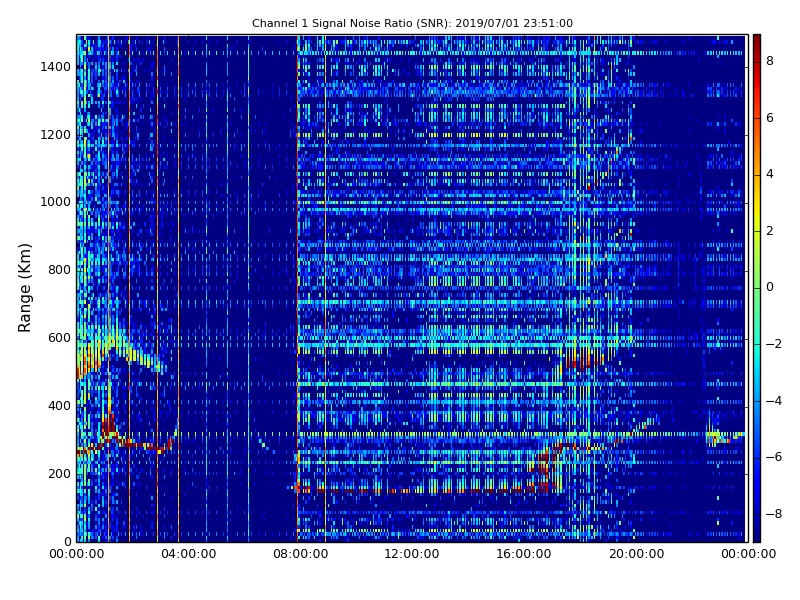Click the colorbar label 2
The image size is (800, 600).
click(x=770, y=231)
